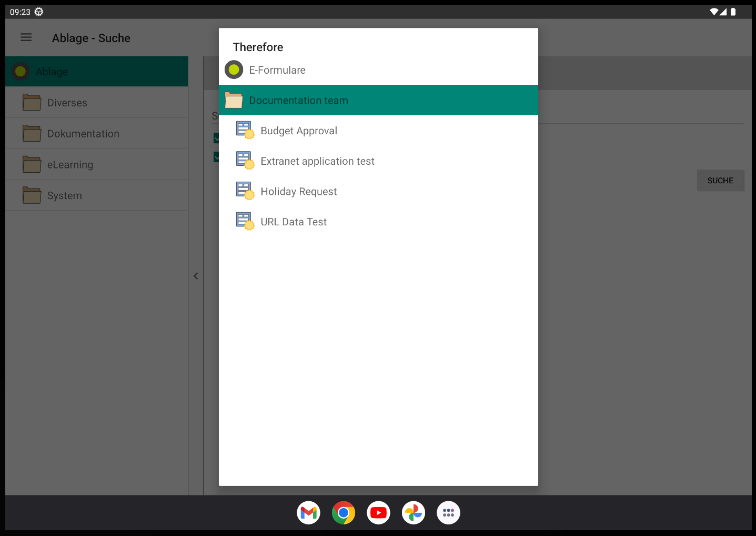The width and height of the screenshot is (756, 536).
Task: Launch Chrome from the taskbar
Action: (x=344, y=513)
